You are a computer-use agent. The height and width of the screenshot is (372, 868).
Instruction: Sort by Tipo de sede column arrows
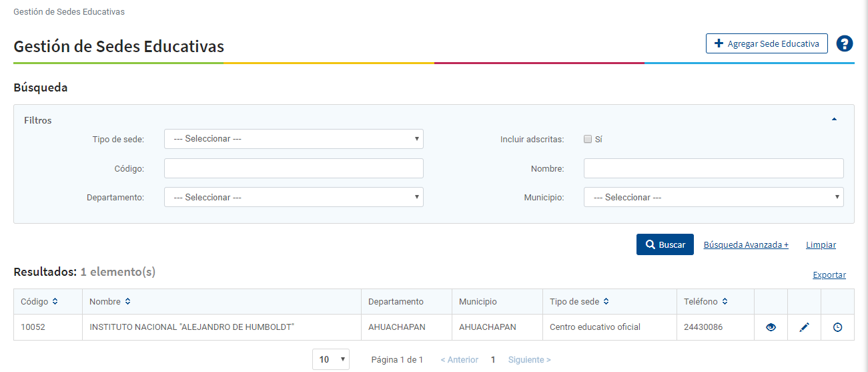click(606, 302)
